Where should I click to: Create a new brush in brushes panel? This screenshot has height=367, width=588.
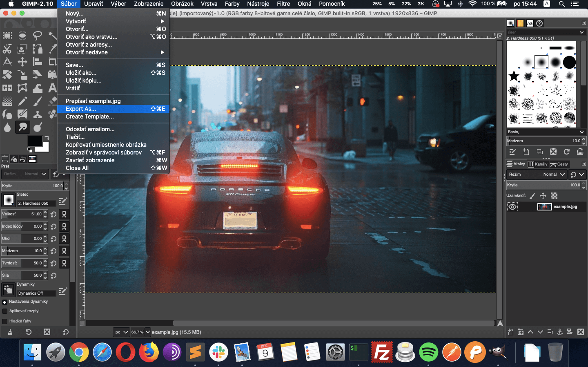[x=526, y=152]
